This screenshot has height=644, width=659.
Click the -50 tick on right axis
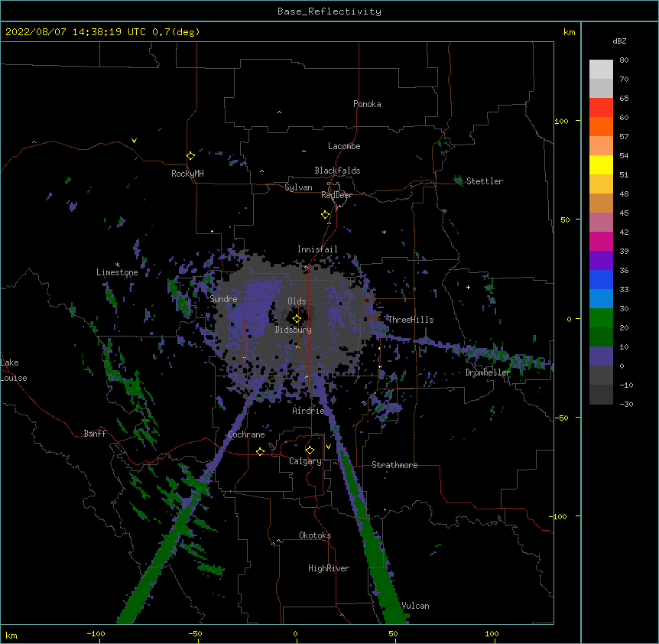[x=561, y=418]
